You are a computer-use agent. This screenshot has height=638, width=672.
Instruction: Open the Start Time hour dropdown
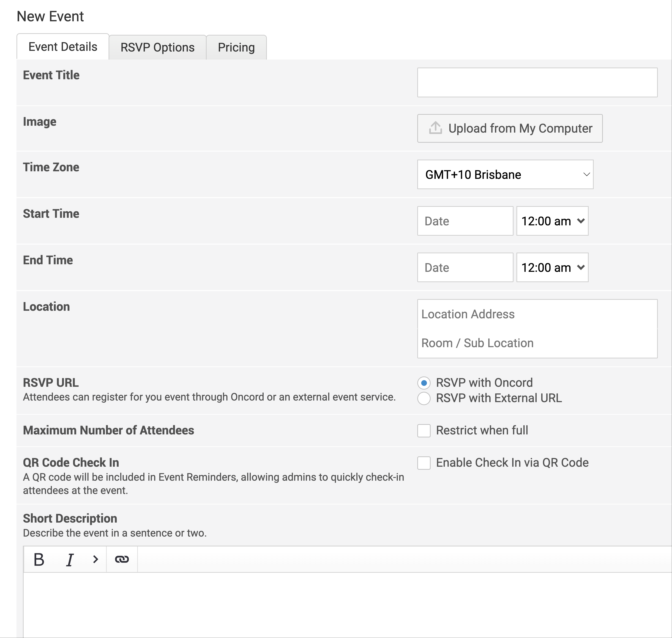[x=552, y=221]
